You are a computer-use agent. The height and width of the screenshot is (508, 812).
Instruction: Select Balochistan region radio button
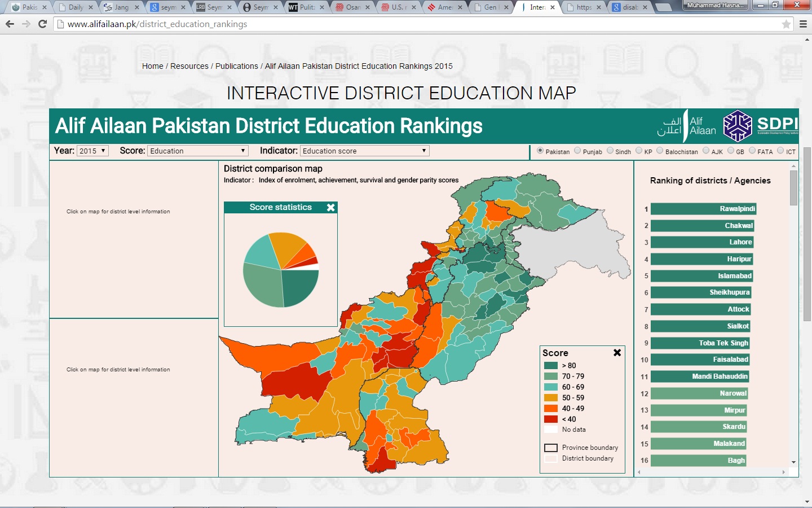point(660,151)
